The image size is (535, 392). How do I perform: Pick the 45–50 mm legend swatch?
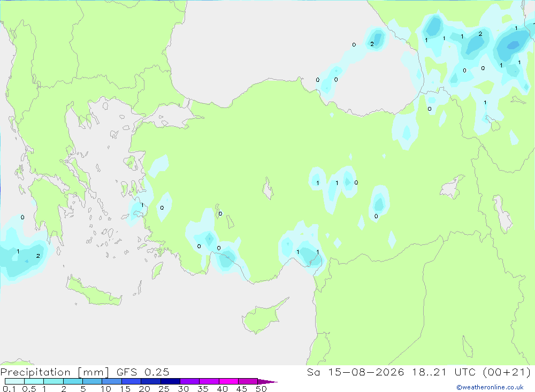click(x=248, y=381)
